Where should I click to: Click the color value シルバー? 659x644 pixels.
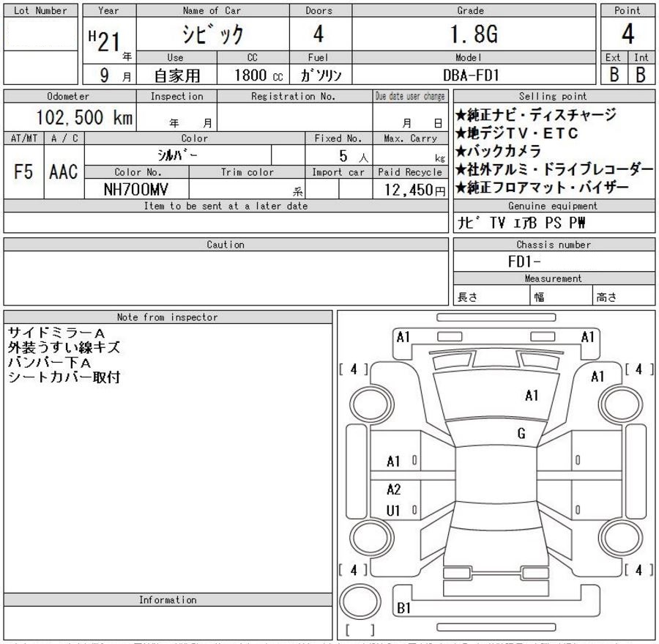(177, 155)
